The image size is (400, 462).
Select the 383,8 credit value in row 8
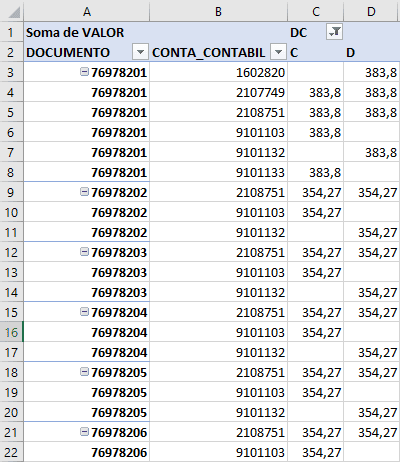pyautogui.click(x=316, y=172)
